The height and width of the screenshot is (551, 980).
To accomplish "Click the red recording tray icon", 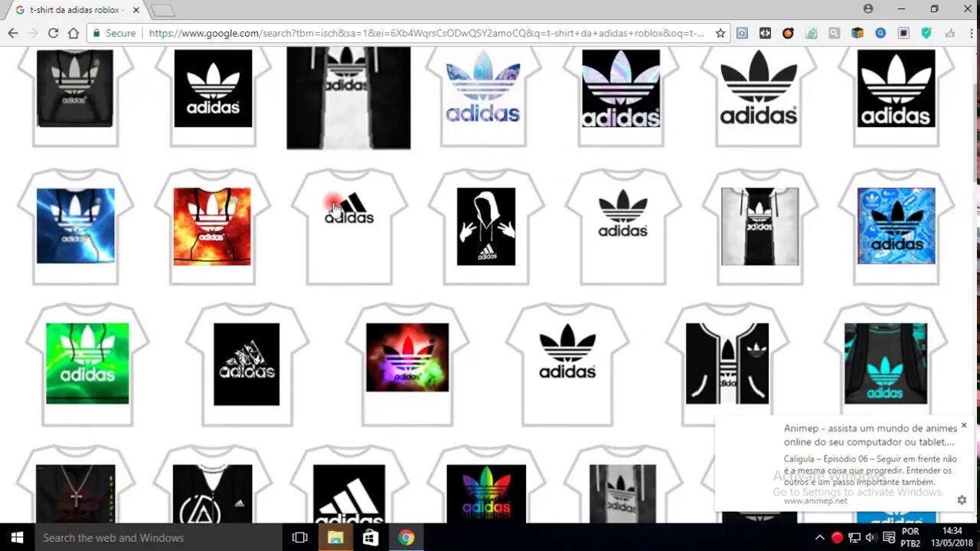I will pos(837,537).
